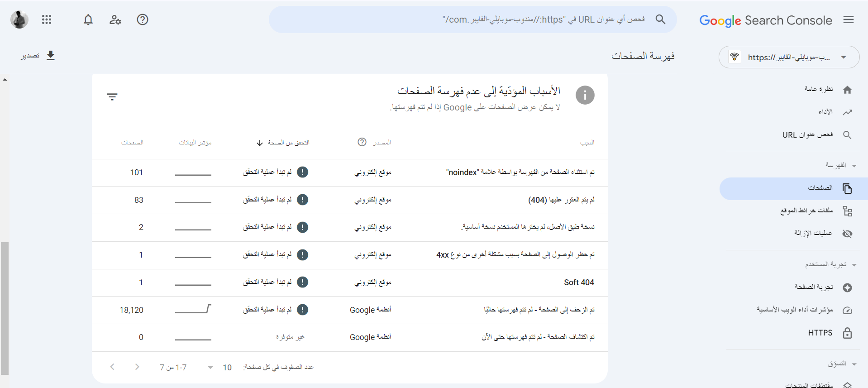
Task: Open the 4xx blocked access row
Action: click(350, 255)
